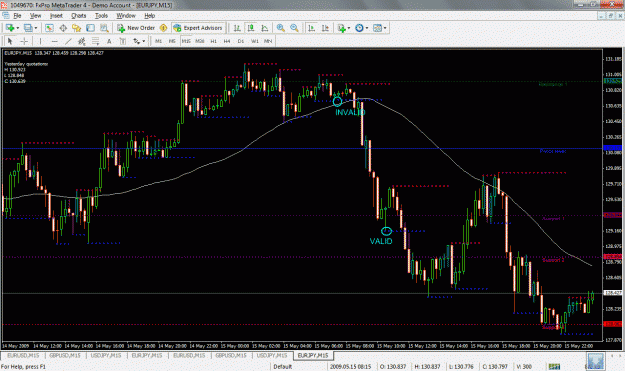
Task: Open the Charts menu
Action: click(79, 16)
